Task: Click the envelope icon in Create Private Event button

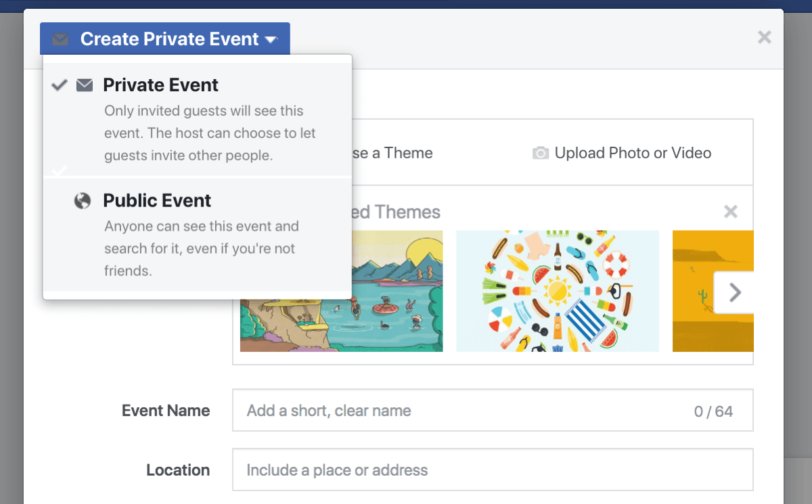Action: click(x=60, y=39)
